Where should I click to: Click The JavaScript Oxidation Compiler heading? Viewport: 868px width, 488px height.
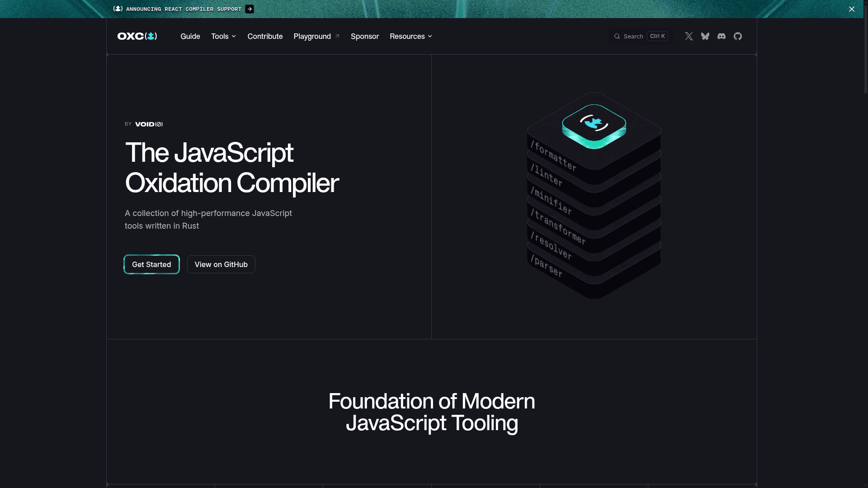point(231,167)
